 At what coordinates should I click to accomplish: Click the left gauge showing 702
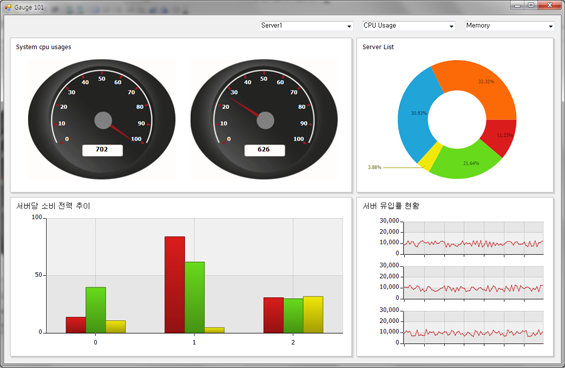pyautogui.click(x=102, y=119)
